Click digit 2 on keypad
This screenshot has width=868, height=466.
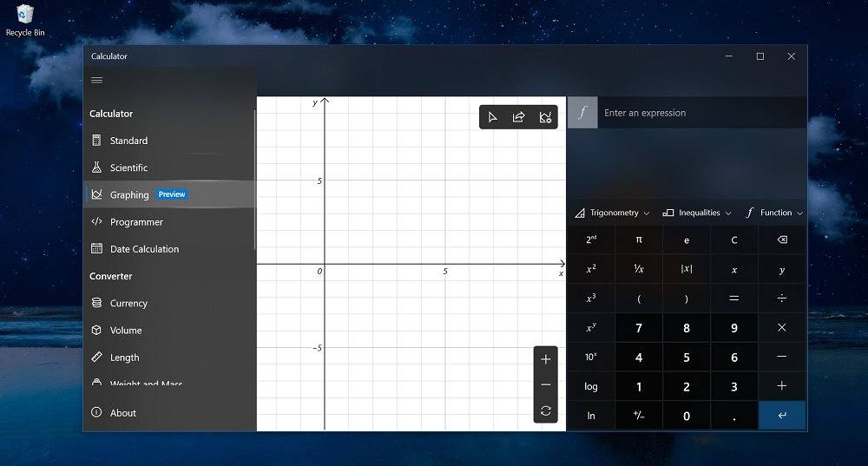(687, 386)
